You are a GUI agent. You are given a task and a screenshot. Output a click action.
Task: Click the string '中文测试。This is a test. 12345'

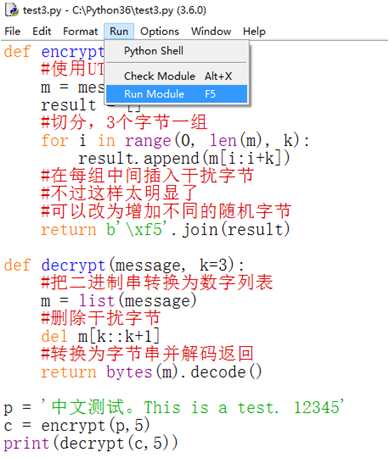point(192,407)
